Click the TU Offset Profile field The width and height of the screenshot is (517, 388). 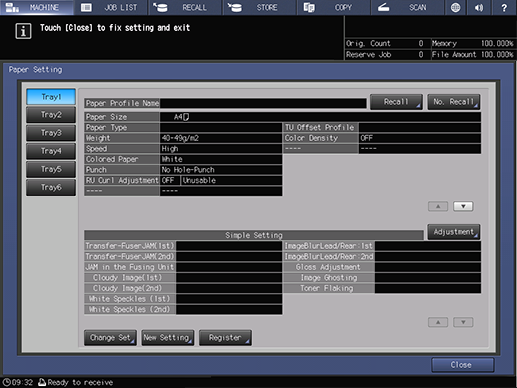tap(420, 128)
